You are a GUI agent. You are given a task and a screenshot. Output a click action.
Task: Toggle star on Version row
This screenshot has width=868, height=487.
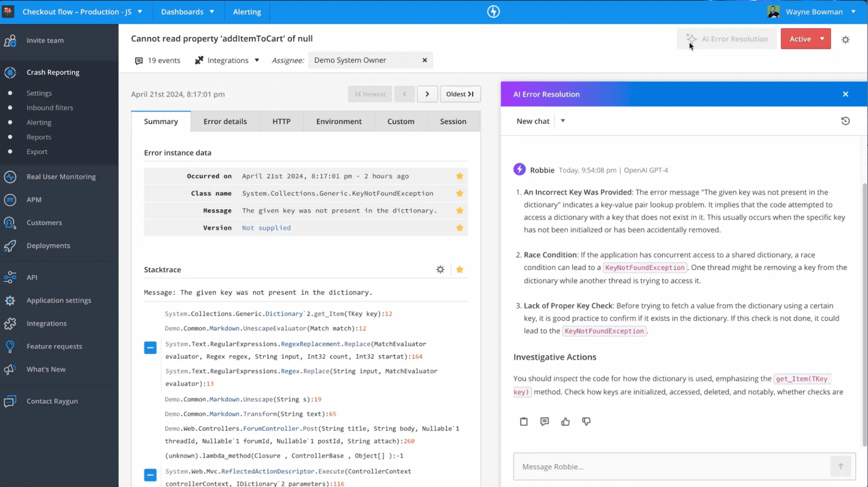click(459, 228)
